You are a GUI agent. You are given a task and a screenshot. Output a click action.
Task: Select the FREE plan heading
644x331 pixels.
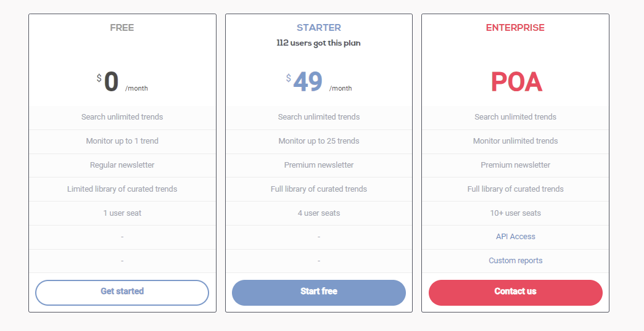pyautogui.click(x=122, y=28)
